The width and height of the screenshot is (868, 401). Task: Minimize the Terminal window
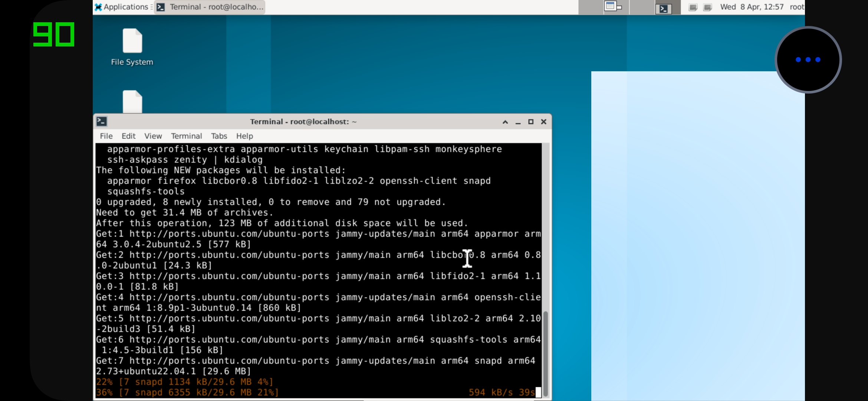click(518, 122)
